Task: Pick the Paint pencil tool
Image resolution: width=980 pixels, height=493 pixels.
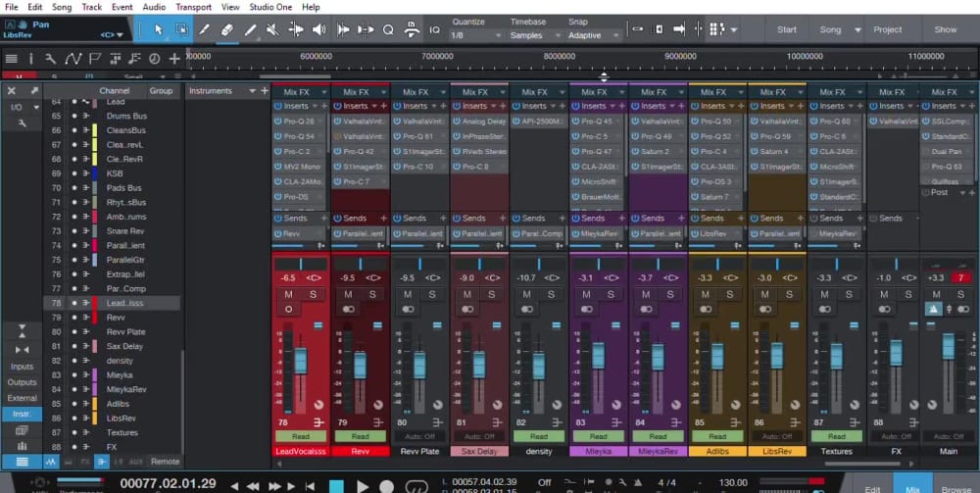Action: pos(251,29)
